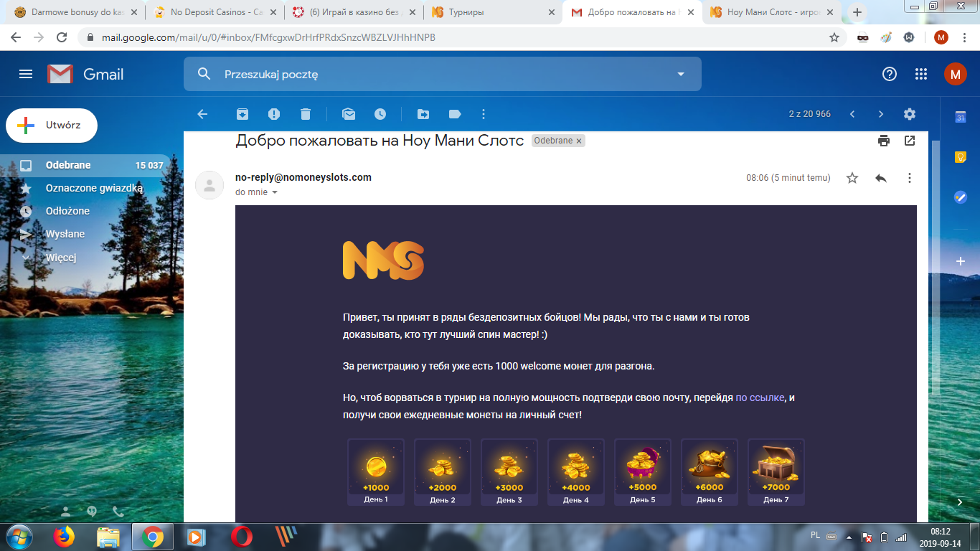
Task: Open Gmail settings gear
Action: (x=910, y=114)
